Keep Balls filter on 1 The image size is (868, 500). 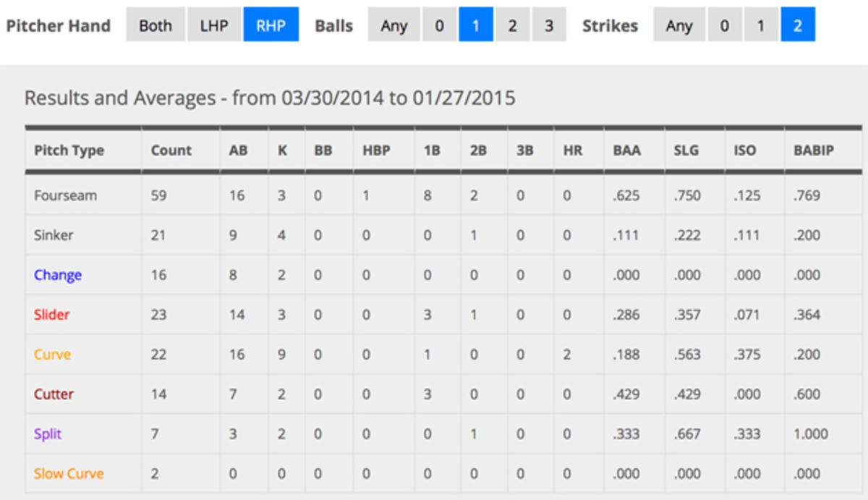coord(475,25)
